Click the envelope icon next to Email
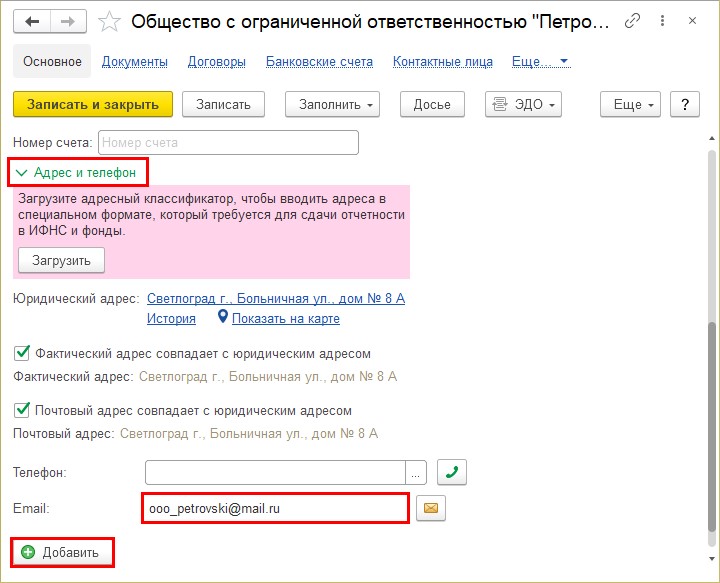 (x=431, y=508)
